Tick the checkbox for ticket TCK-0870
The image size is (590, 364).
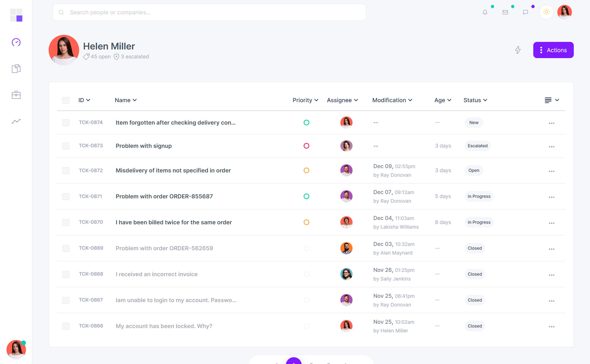[66, 222]
